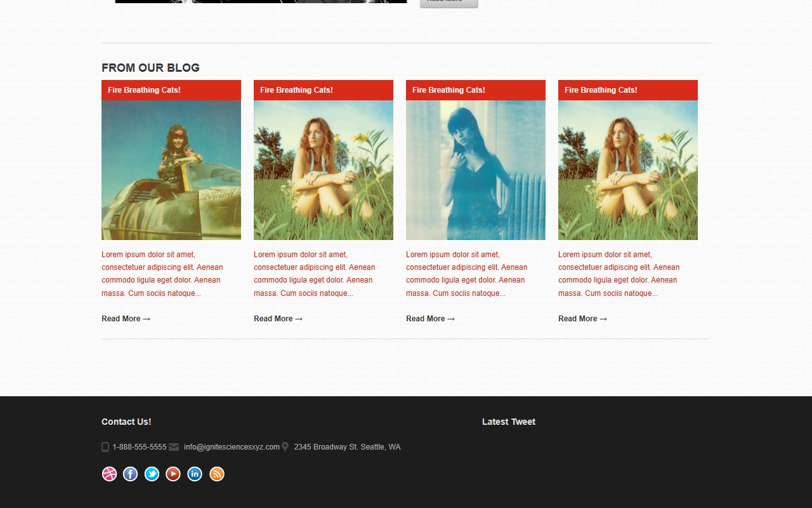Click the phone icon beside 1-888-555-5555
Screen dimensions: 812x508
click(105, 447)
